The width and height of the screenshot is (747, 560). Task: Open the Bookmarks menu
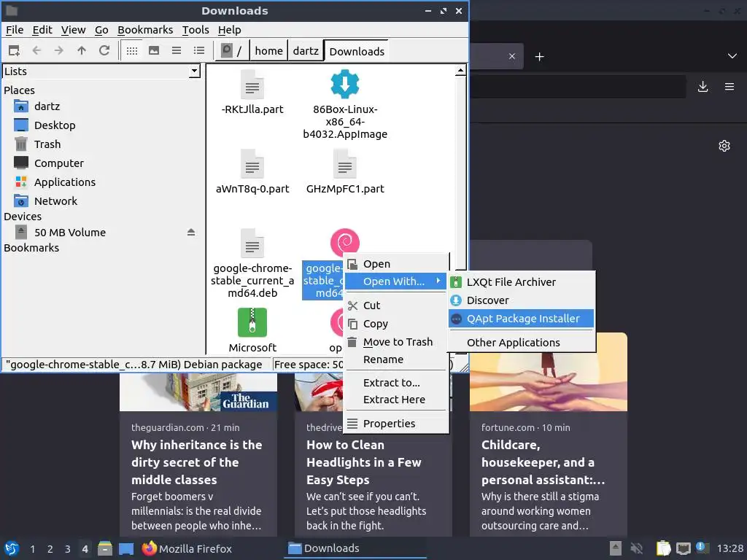point(145,30)
